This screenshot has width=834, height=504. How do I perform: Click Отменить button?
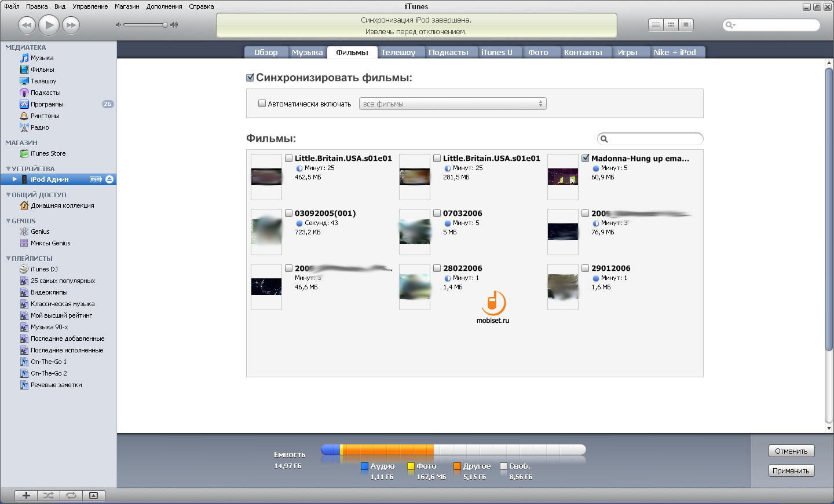click(x=791, y=451)
